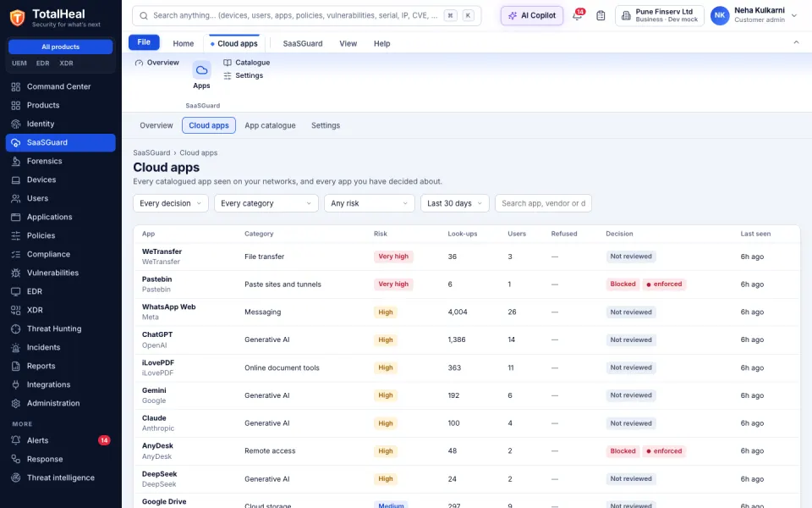Image resolution: width=812 pixels, height=508 pixels.
Task: Open the AnyDesk app row
Action: (467, 451)
